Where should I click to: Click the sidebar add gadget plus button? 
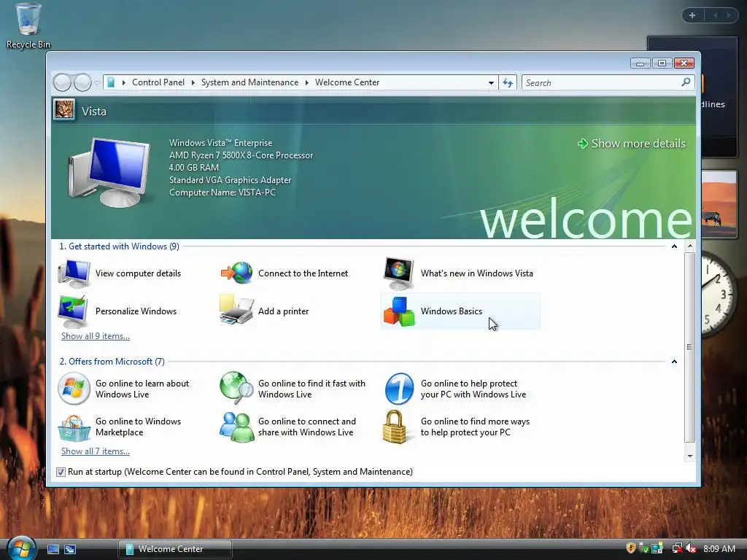(x=692, y=15)
